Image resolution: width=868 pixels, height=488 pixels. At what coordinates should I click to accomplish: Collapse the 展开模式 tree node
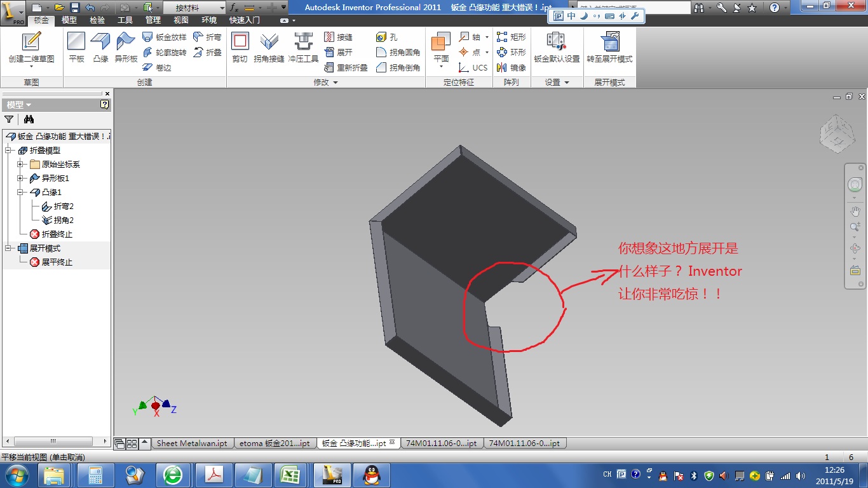[x=8, y=248]
